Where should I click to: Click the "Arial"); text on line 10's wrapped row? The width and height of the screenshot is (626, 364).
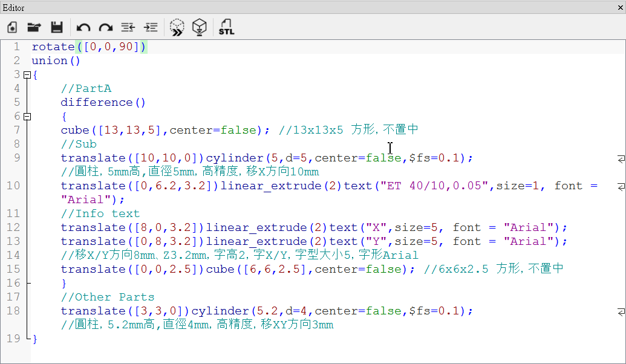[x=93, y=200]
